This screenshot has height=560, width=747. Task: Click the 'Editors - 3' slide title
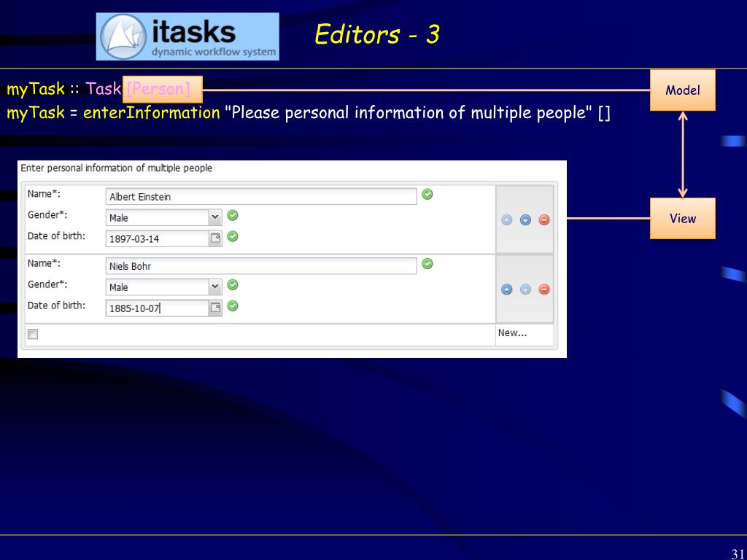click(377, 35)
